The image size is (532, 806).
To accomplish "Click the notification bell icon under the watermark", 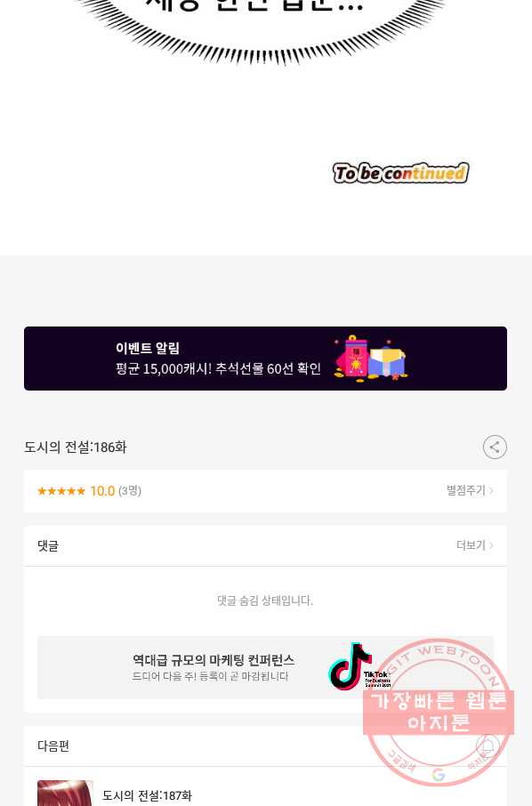I will click(x=488, y=746).
